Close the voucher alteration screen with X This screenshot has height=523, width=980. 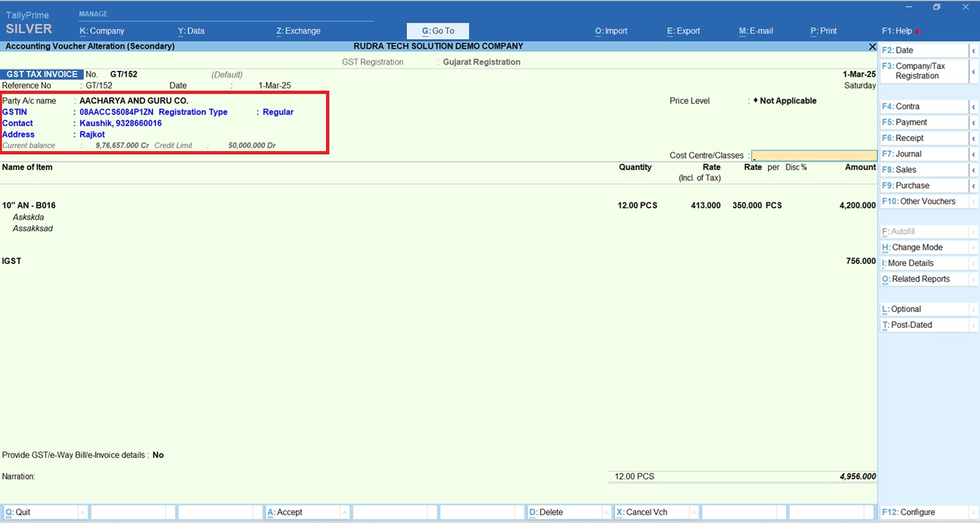coord(872,47)
